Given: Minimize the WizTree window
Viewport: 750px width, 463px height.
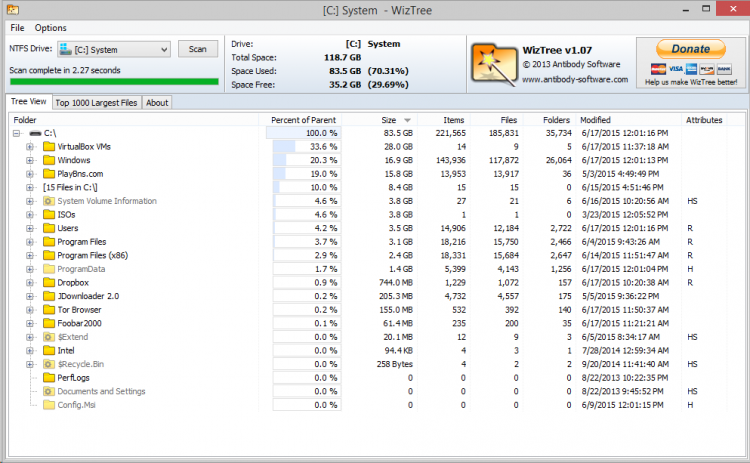Looking at the screenshot, I should click(x=686, y=9).
